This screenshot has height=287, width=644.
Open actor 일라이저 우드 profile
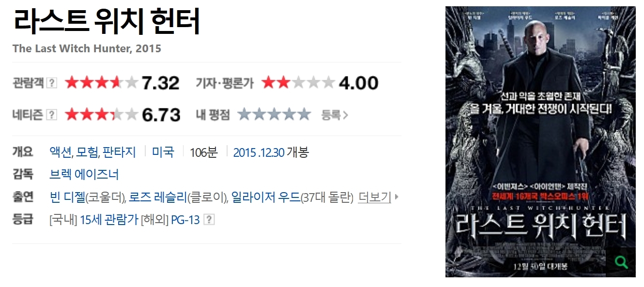click(266, 197)
